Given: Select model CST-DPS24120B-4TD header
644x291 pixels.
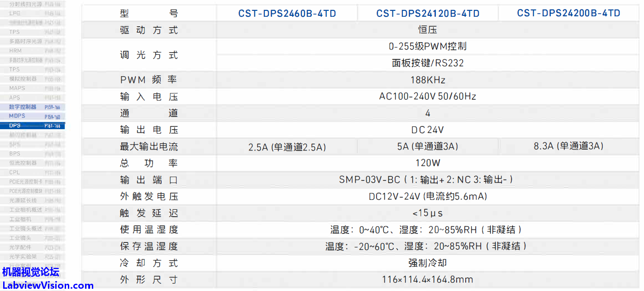Looking at the screenshot, I should coord(428,14).
